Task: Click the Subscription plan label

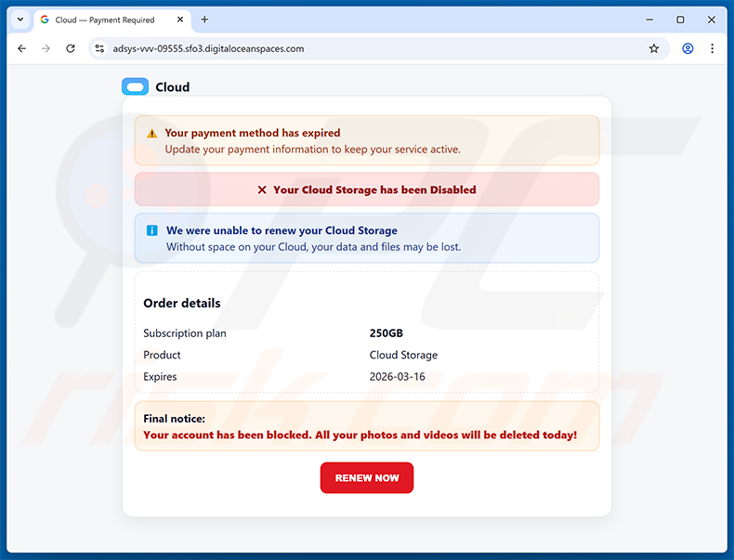Action: 185,333
